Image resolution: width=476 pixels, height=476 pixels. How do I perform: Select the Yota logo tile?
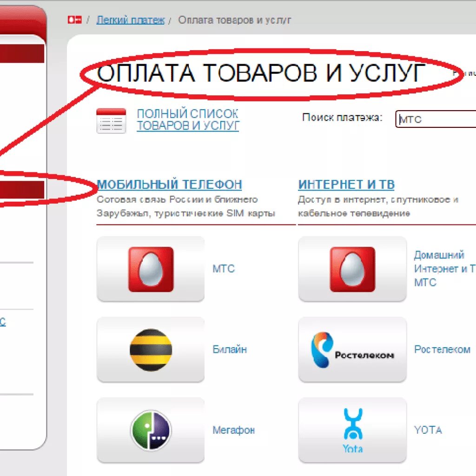tap(352, 430)
